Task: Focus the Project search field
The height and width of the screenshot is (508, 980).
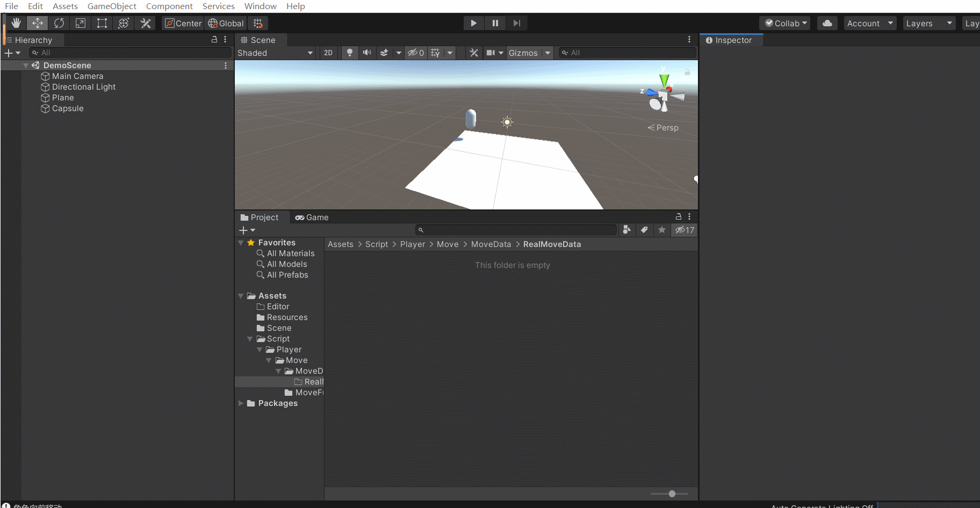Action: [516, 230]
